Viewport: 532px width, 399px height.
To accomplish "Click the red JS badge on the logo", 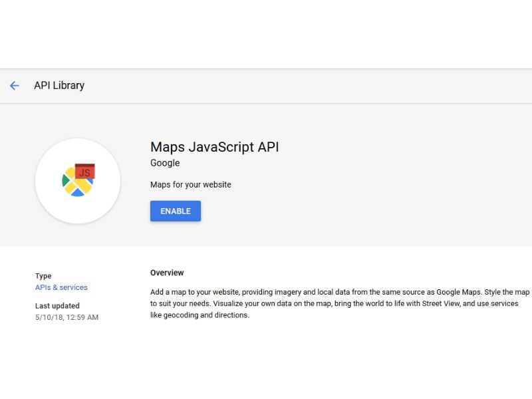I will 86,172.
